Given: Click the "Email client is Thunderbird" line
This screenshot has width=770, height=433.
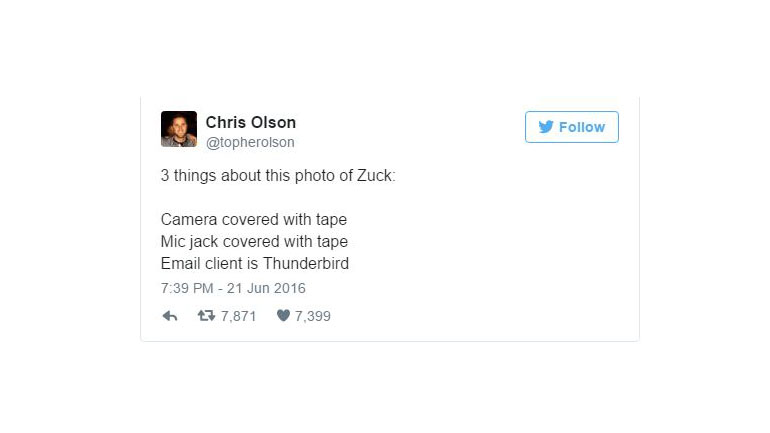Looking at the screenshot, I should coord(254,264).
